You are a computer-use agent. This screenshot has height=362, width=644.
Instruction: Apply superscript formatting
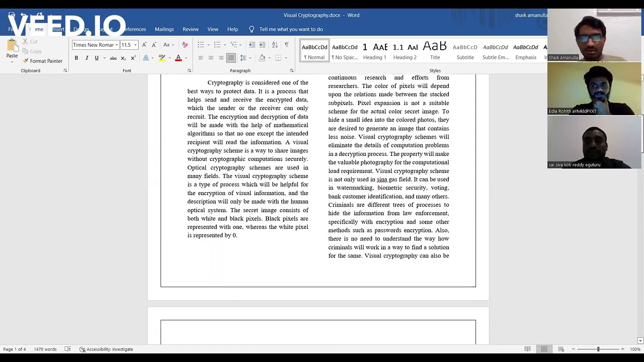point(133,58)
